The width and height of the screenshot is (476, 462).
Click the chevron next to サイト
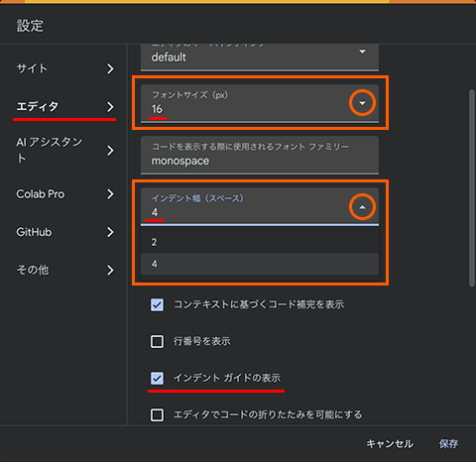click(110, 68)
